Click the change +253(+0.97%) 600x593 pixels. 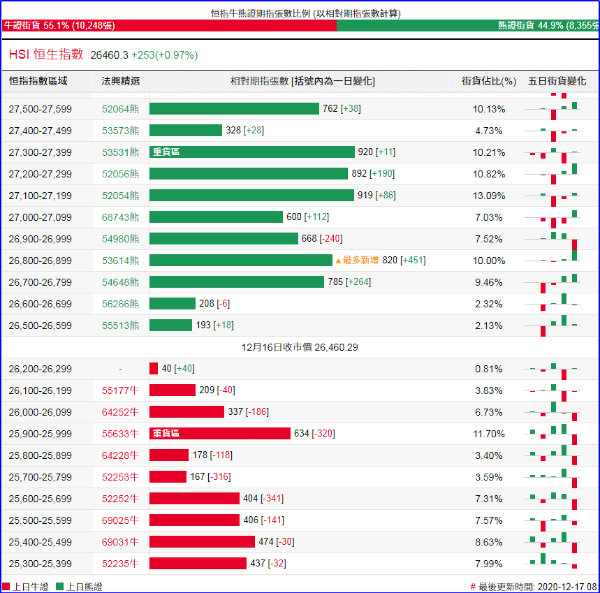pyautogui.click(x=165, y=55)
